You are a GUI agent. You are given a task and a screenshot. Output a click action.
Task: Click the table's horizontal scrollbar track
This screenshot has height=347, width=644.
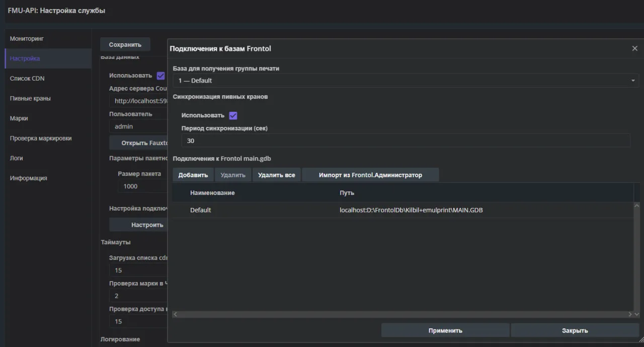click(403, 314)
